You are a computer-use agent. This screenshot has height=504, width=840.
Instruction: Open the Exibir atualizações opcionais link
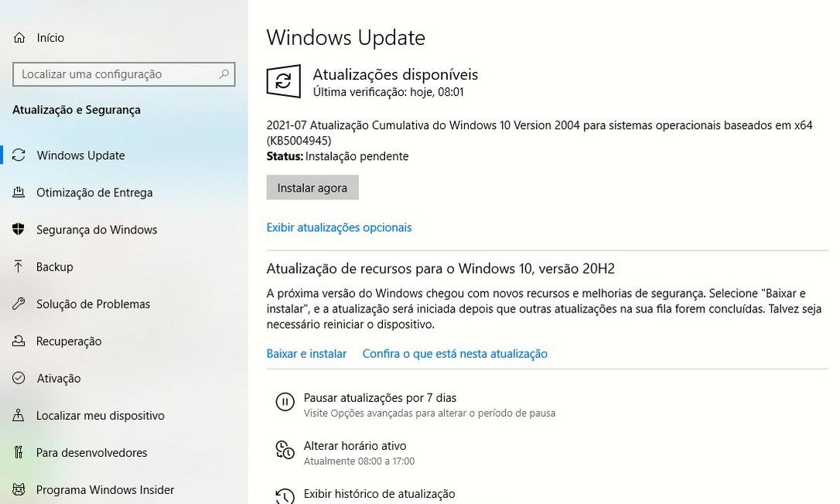(339, 227)
